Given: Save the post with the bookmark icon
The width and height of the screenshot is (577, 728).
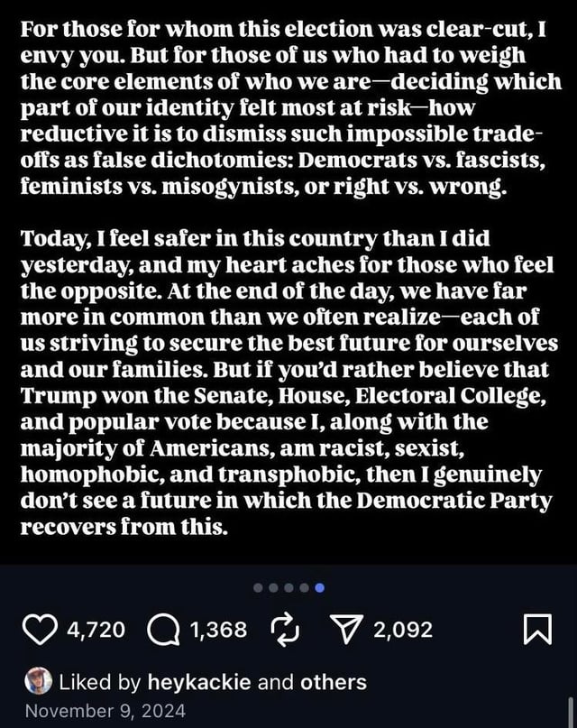Looking at the screenshot, I should click(x=536, y=631).
